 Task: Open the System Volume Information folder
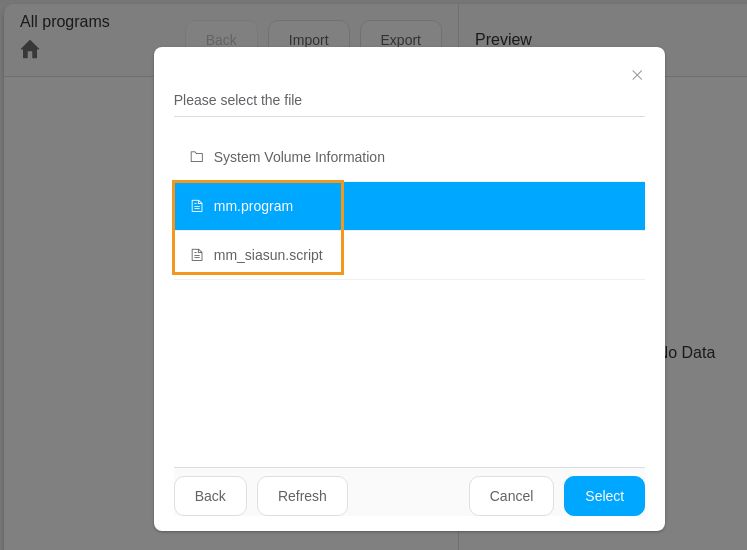coord(299,157)
